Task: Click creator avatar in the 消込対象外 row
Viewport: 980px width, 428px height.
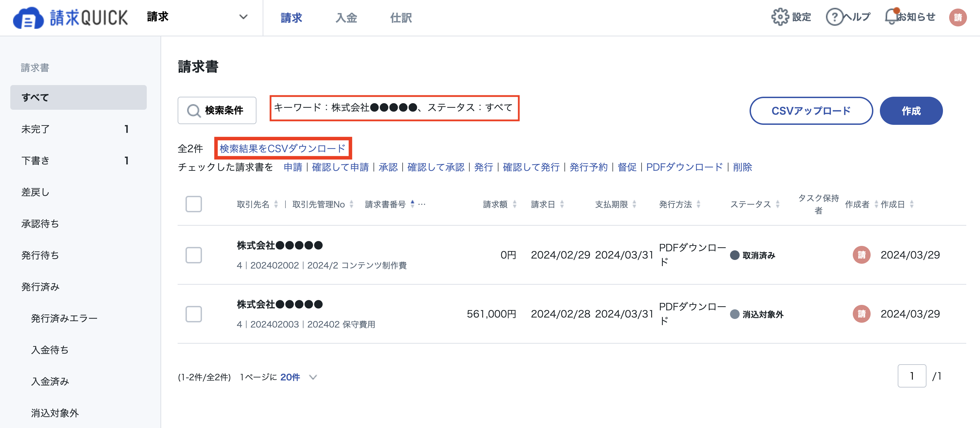Action: point(861,314)
